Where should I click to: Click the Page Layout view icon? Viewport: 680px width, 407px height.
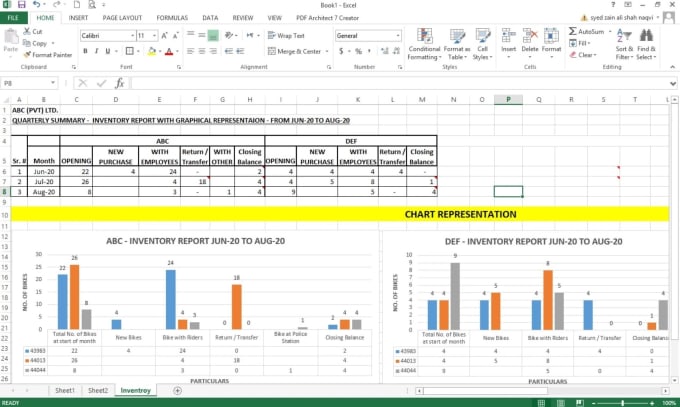pos(560,403)
